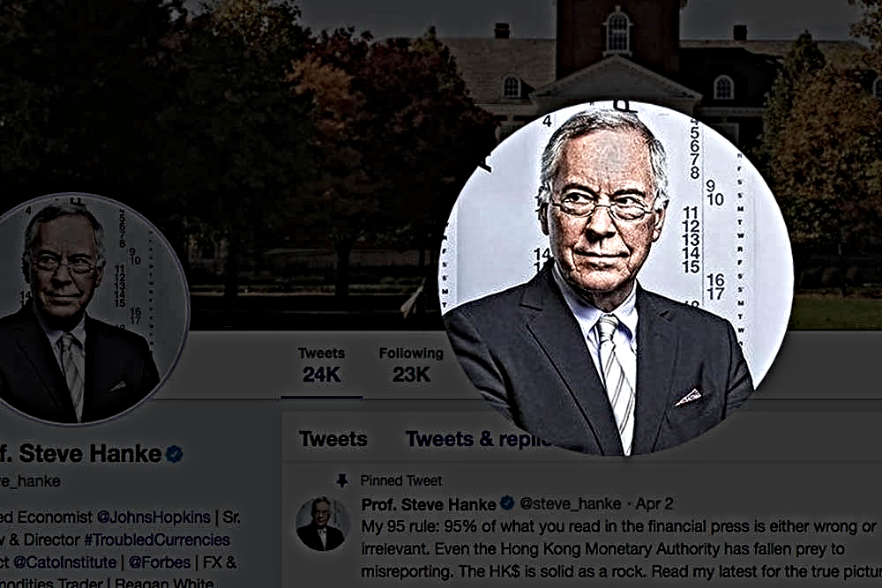The width and height of the screenshot is (882, 588).
Task: Open the magnified circular profile photo
Action: [616, 279]
